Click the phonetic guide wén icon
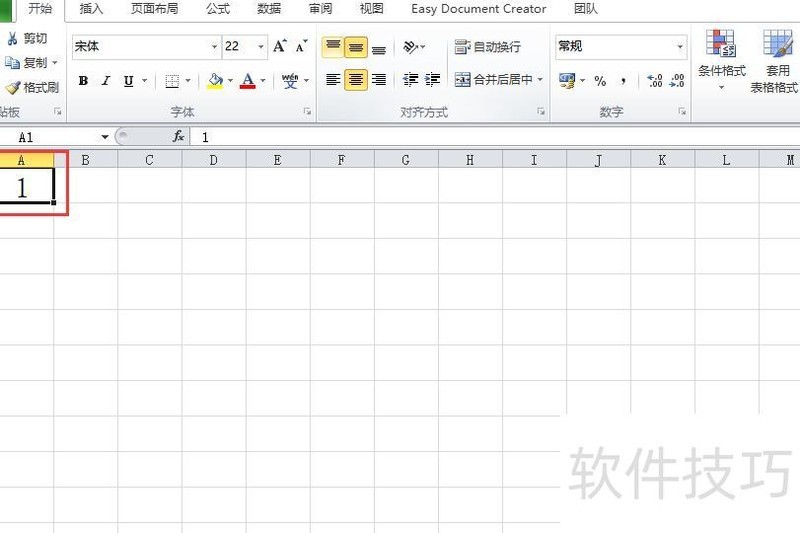The height and width of the screenshot is (533, 800). (290, 81)
